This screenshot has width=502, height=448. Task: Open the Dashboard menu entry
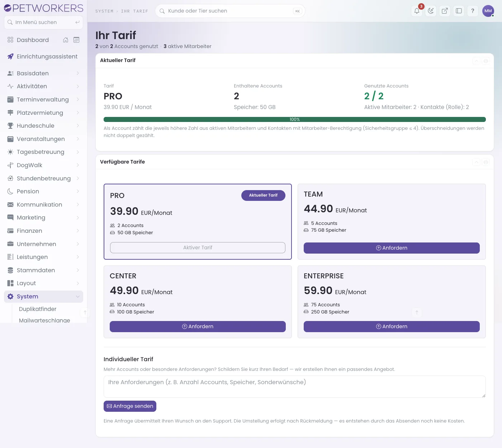[33, 40]
